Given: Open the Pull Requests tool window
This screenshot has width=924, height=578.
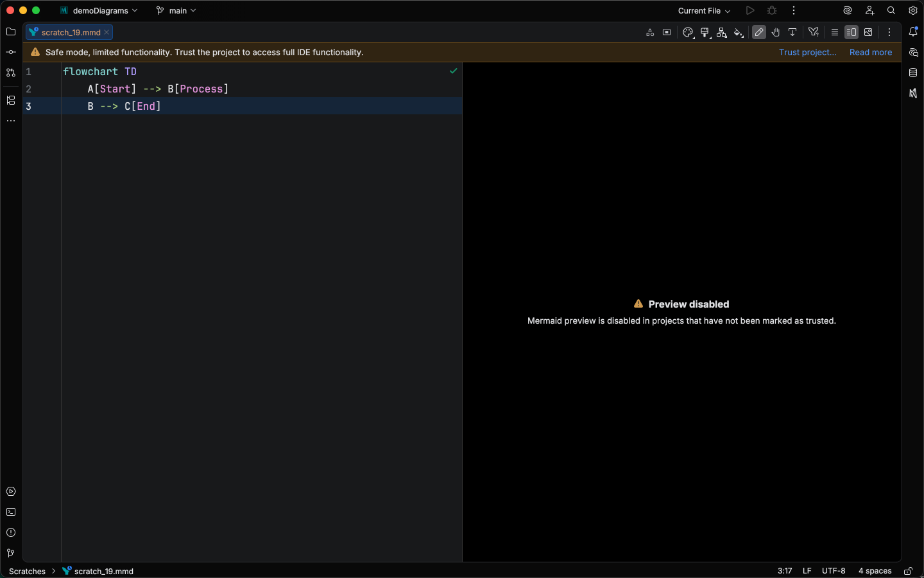Looking at the screenshot, I should click(x=10, y=73).
